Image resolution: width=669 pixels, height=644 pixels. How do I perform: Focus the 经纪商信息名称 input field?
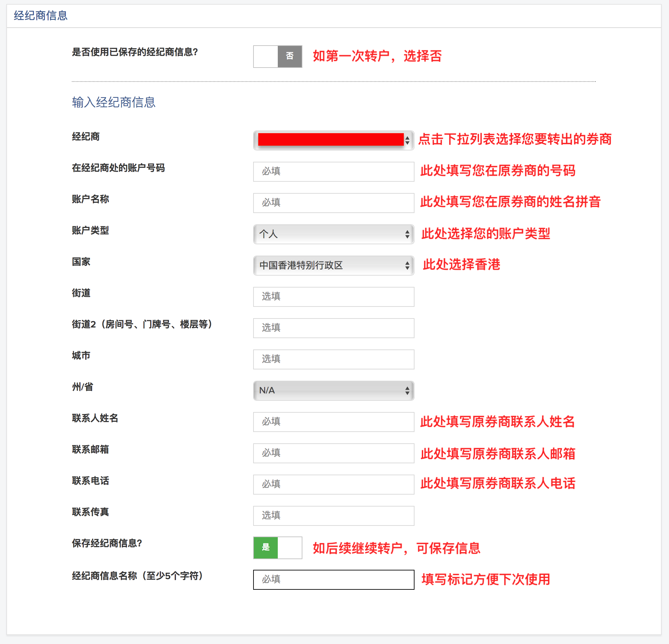click(333, 579)
